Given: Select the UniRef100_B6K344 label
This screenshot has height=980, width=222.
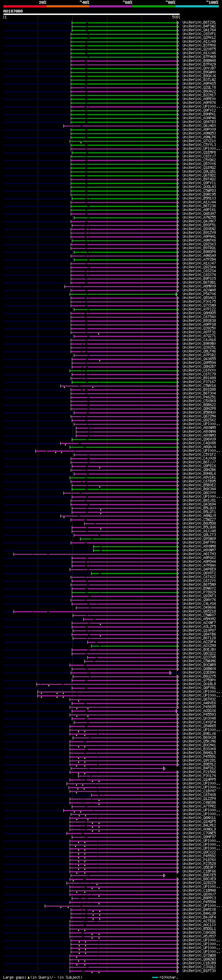Looking at the screenshot, I should (x=199, y=489).
